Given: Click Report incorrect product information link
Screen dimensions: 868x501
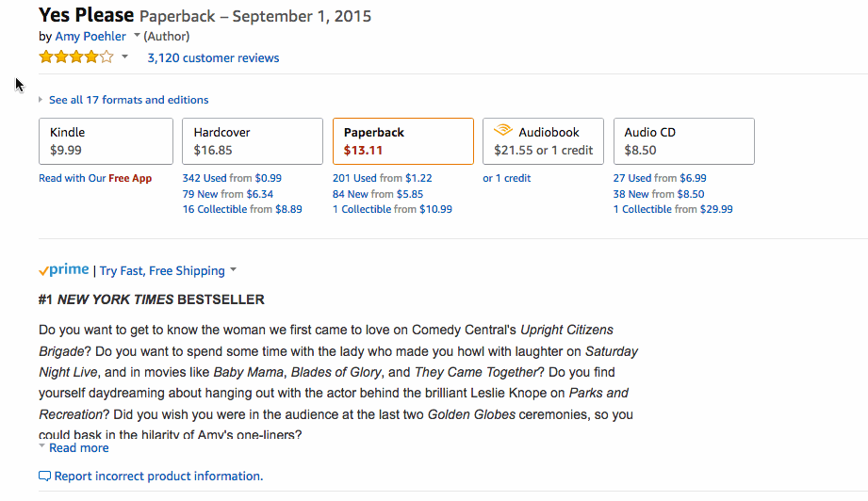Looking at the screenshot, I should coord(158,477).
